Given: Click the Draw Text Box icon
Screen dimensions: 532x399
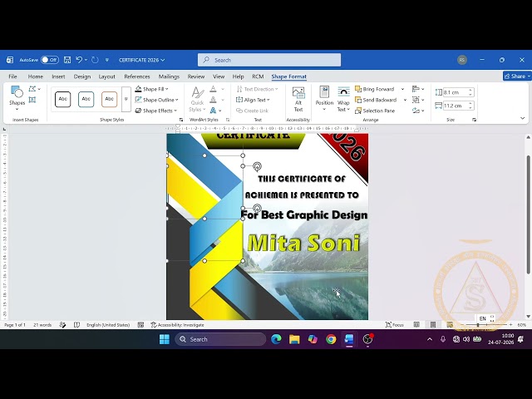Looking at the screenshot, I should 32,100.
